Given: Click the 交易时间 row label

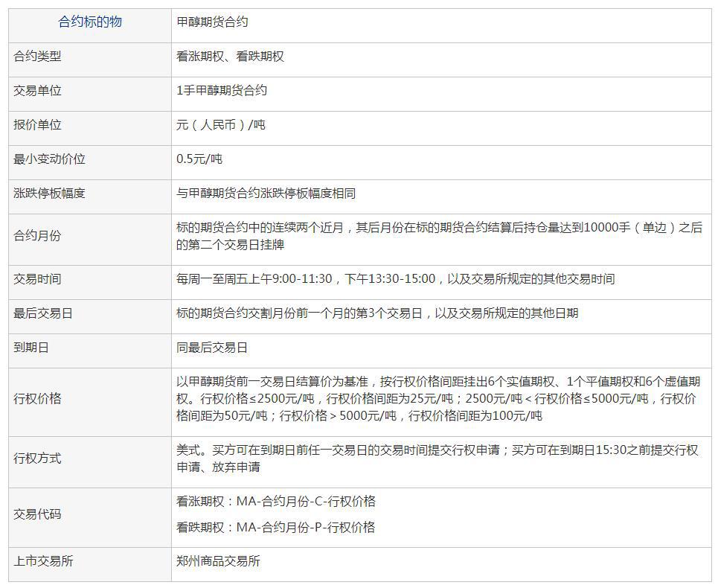Looking at the screenshot, I should coord(37,279).
